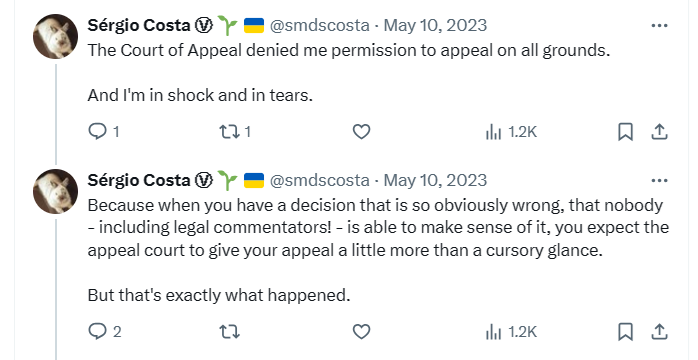698x360 pixels.
Task: Open more options menu on first tweet
Action: [x=659, y=26]
